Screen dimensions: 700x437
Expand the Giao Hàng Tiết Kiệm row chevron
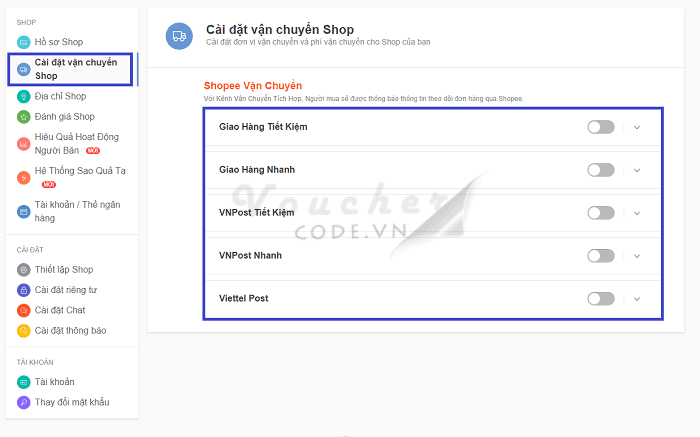click(637, 127)
